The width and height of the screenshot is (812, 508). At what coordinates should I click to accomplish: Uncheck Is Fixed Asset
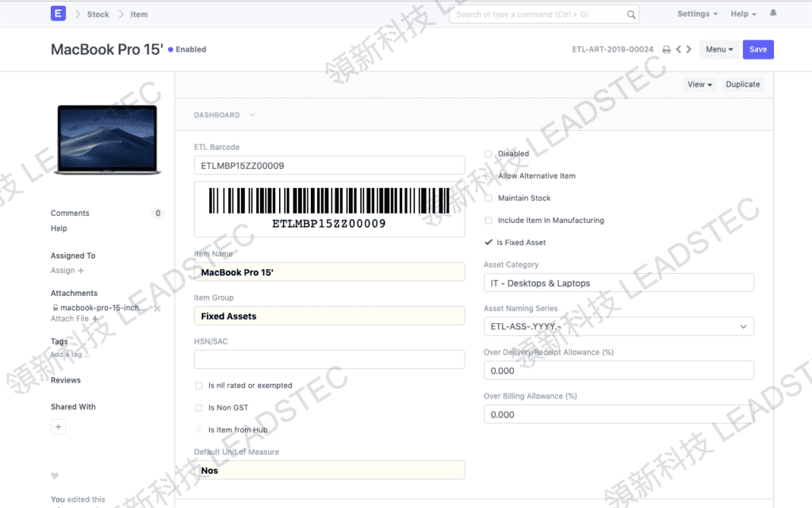click(489, 243)
